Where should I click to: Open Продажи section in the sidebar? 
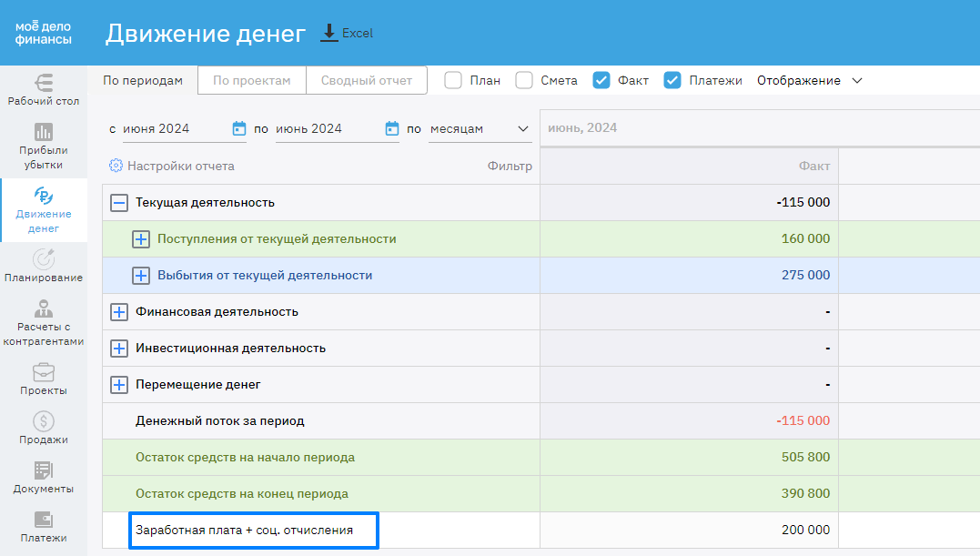point(44,421)
